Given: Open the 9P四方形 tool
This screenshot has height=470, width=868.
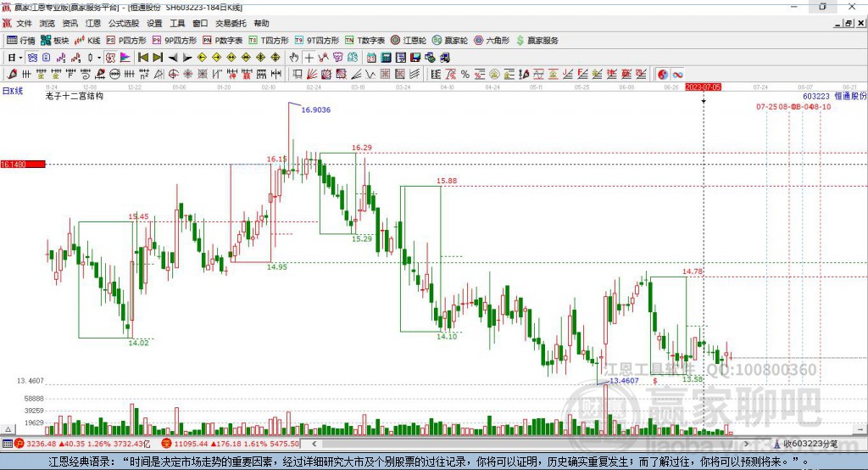Looking at the screenshot, I should [x=175, y=41].
